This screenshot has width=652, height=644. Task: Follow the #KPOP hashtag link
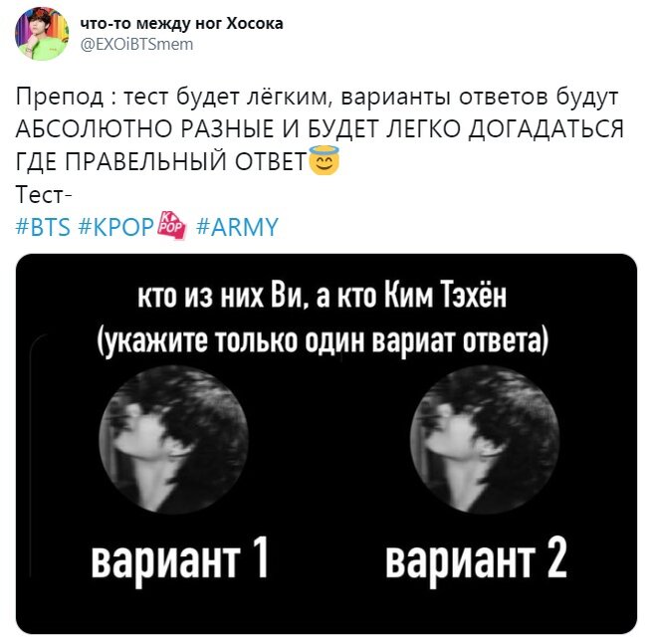click(116, 227)
